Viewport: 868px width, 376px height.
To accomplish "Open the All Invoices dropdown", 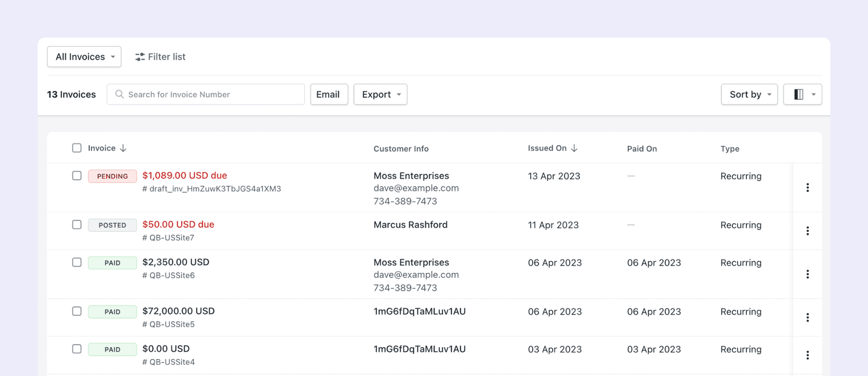I will click(x=84, y=57).
